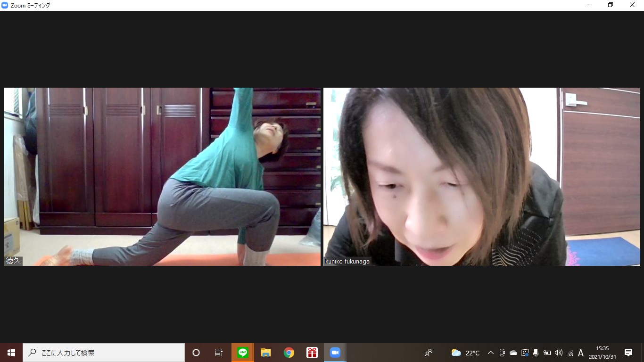
Task: Open the LINE app from taskbar
Action: pyautogui.click(x=243, y=353)
